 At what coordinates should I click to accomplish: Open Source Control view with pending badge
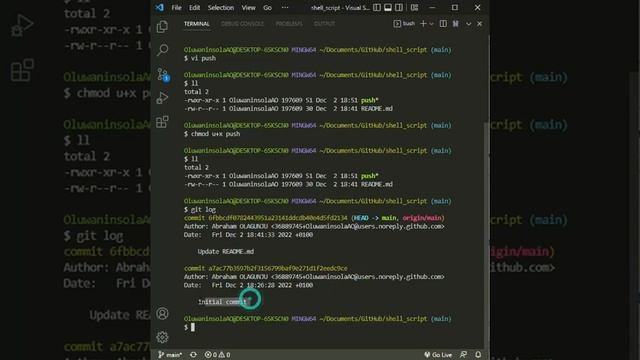163,75
